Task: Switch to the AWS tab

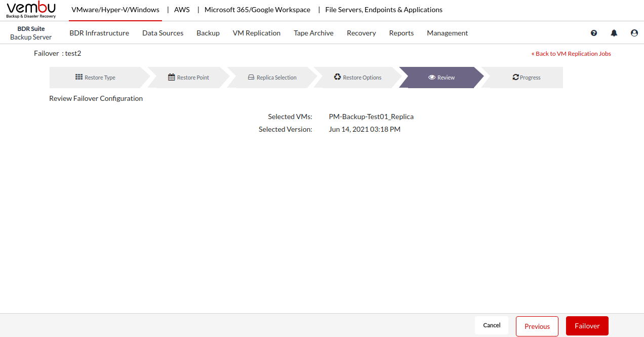Action: [x=182, y=10]
